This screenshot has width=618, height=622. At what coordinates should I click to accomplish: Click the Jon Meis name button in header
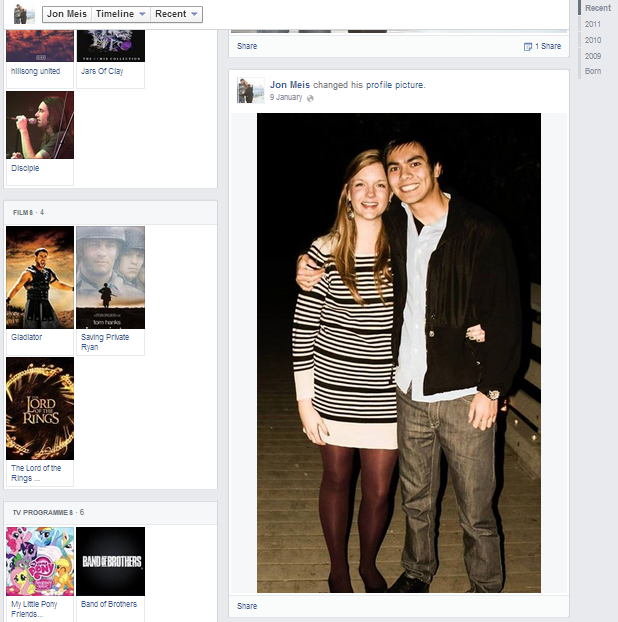[67, 14]
